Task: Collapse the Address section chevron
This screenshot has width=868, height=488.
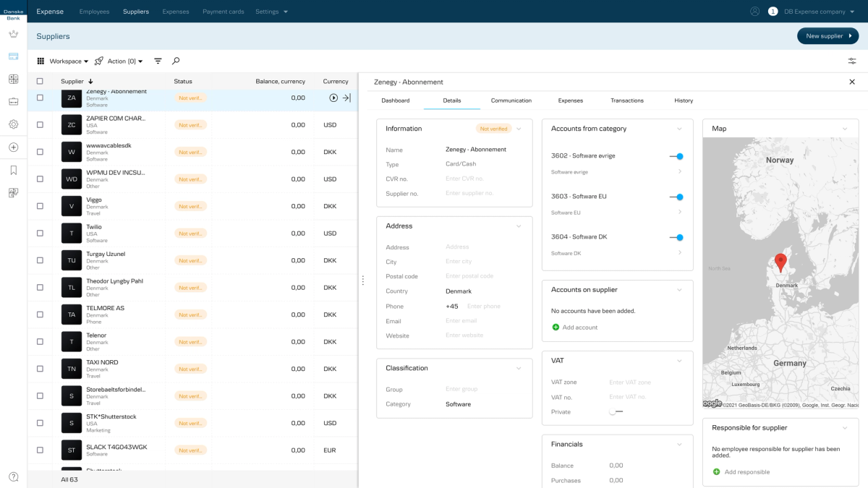Action: coord(519,226)
